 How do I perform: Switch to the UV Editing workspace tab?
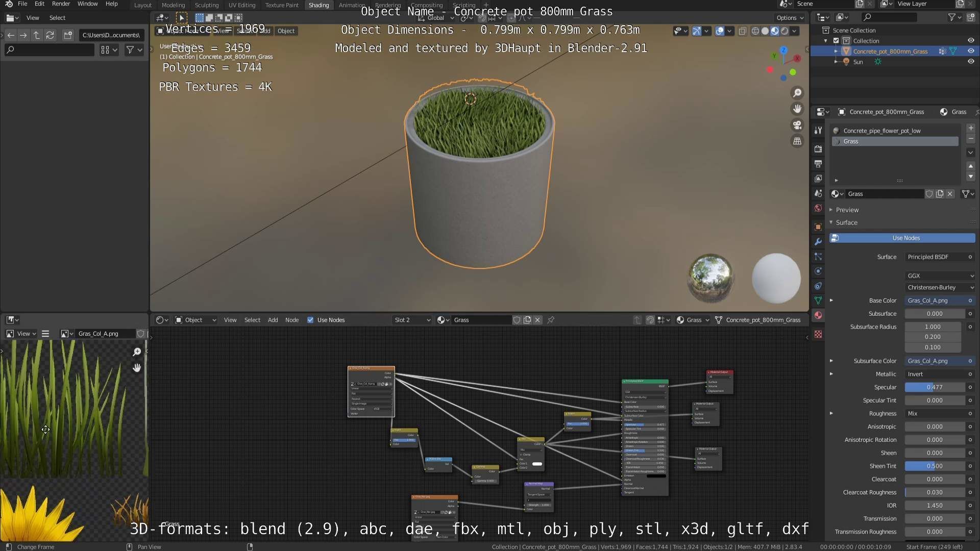coord(241,5)
